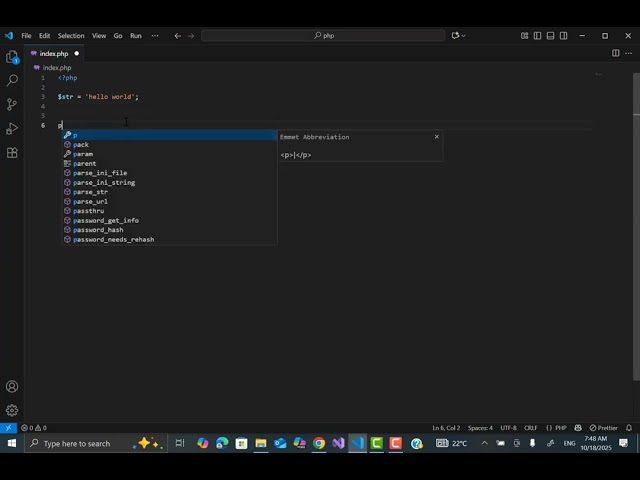Select the 'parent' suggestion
640x480 pixels.
[170, 164]
